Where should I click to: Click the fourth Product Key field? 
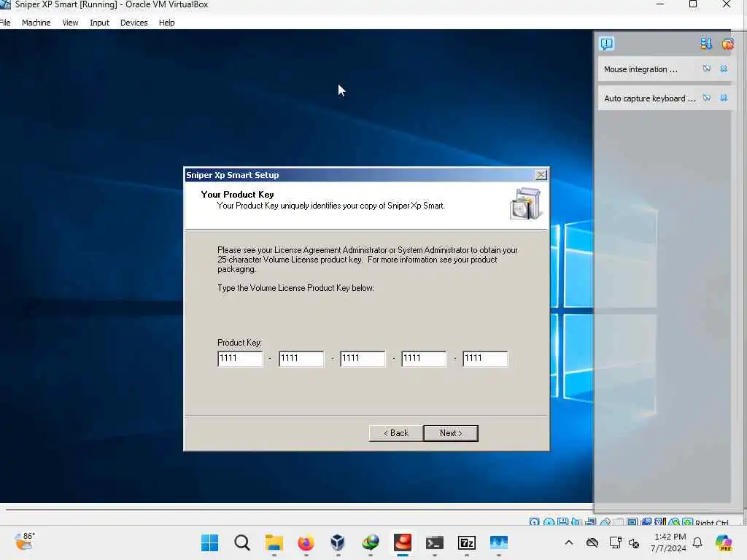pyautogui.click(x=424, y=359)
